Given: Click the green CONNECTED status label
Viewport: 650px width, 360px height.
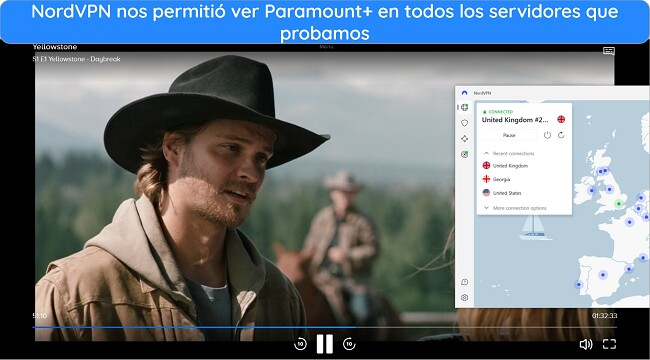Looking at the screenshot, I should [501, 112].
